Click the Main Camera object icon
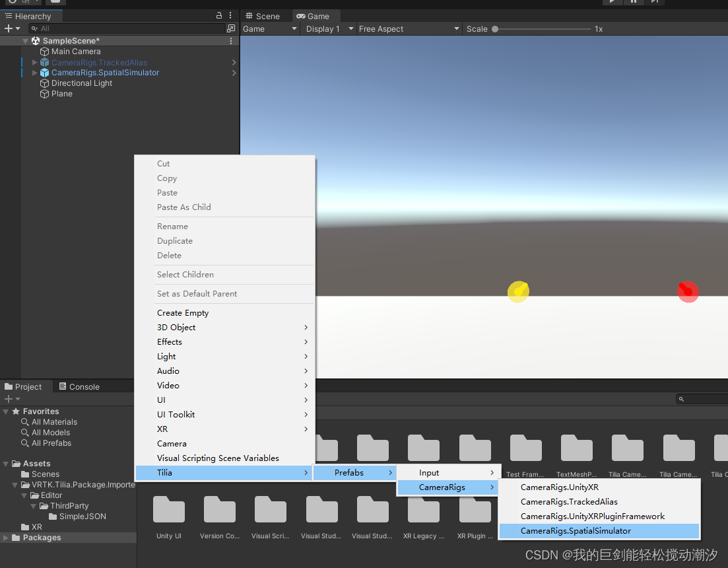Image resolution: width=728 pixels, height=568 pixels. click(x=46, y=52)
